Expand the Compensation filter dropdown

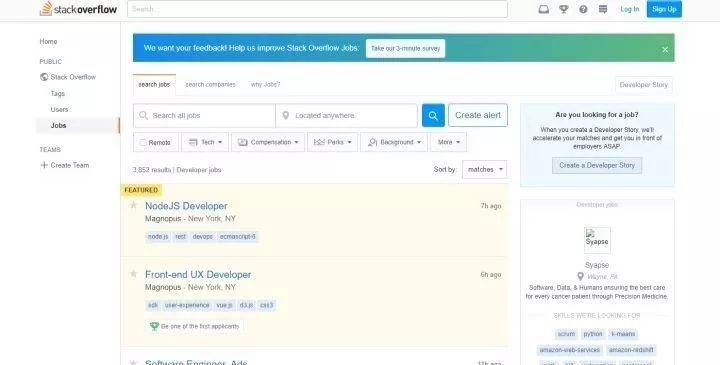(268, 142)
